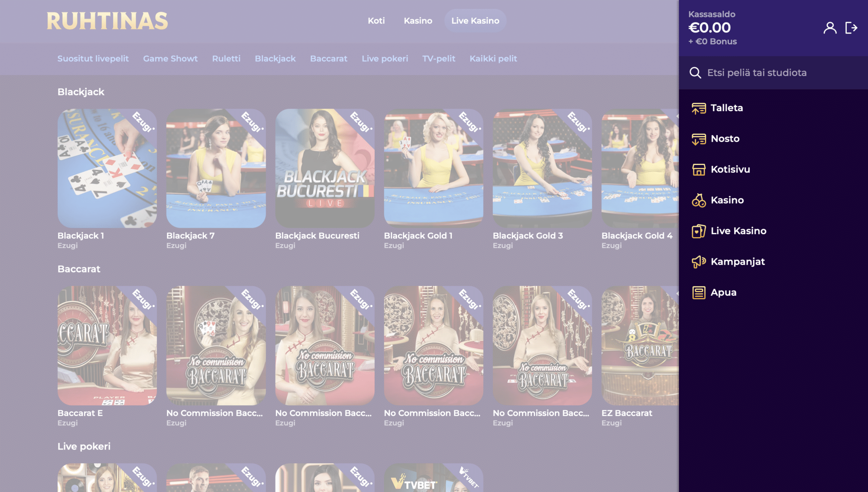Switch to the Ruletti category tab
Screen dimensions: 868x492
tap(226, 59)
